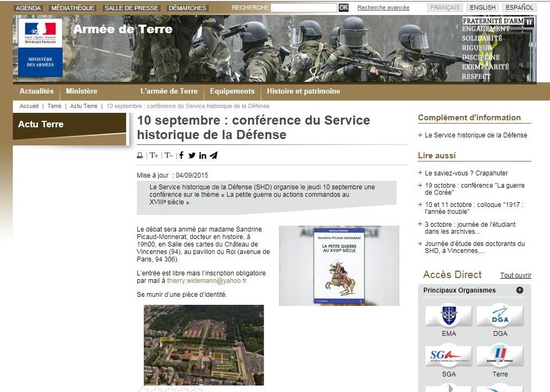
Task: Collapse the Principaux Organismes section
Action: (x=520, y=290)
